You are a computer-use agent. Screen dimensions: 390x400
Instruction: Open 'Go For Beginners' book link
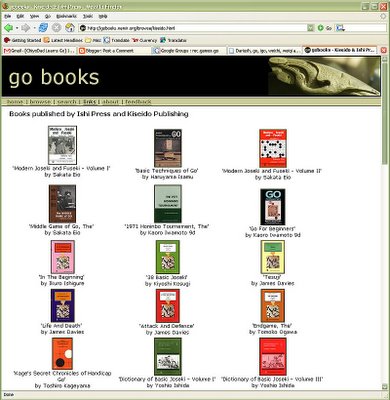click(272, 229)
